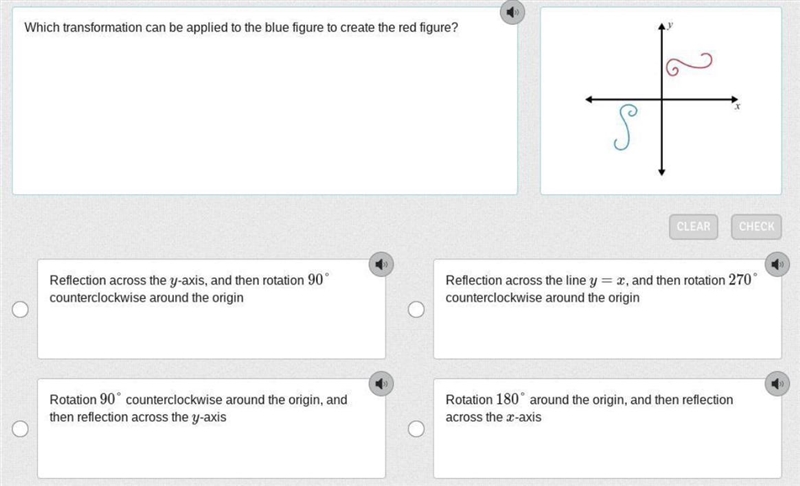Play audio for the y-axis reflection option
Screen dimensions: 800x486
pos(381,264)
